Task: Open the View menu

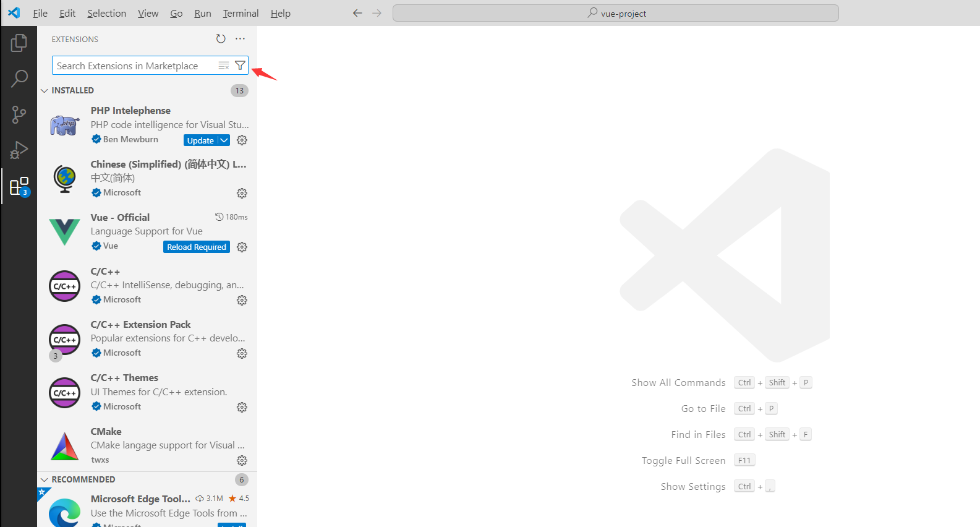Action: 148,13
